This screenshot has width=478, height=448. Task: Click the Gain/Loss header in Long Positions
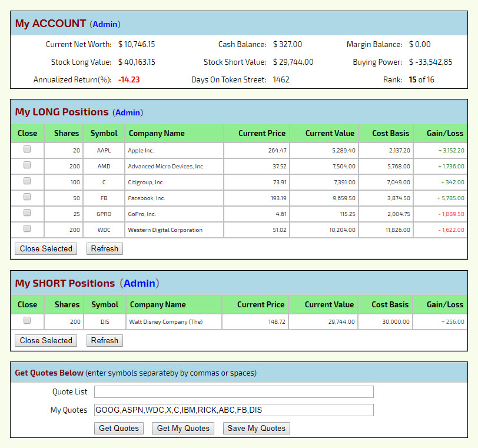click(x=445, y=134)
